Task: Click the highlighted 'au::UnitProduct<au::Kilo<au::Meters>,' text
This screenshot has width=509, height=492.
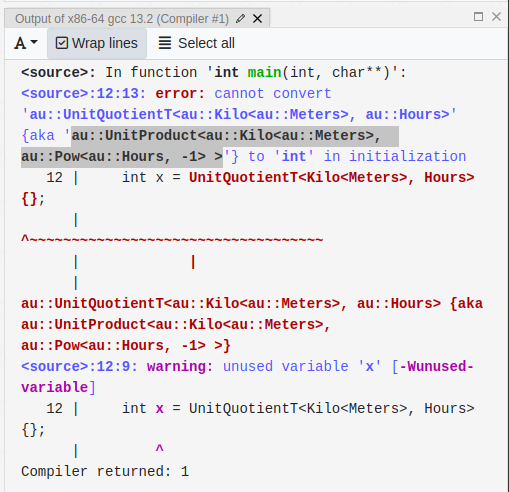Action: click(226, 136)
